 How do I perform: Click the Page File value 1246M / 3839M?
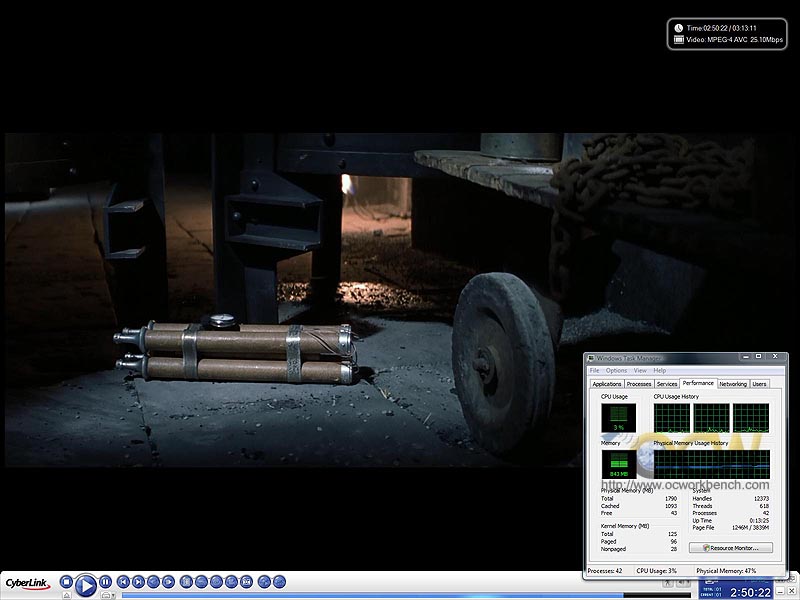pos(750,528)
